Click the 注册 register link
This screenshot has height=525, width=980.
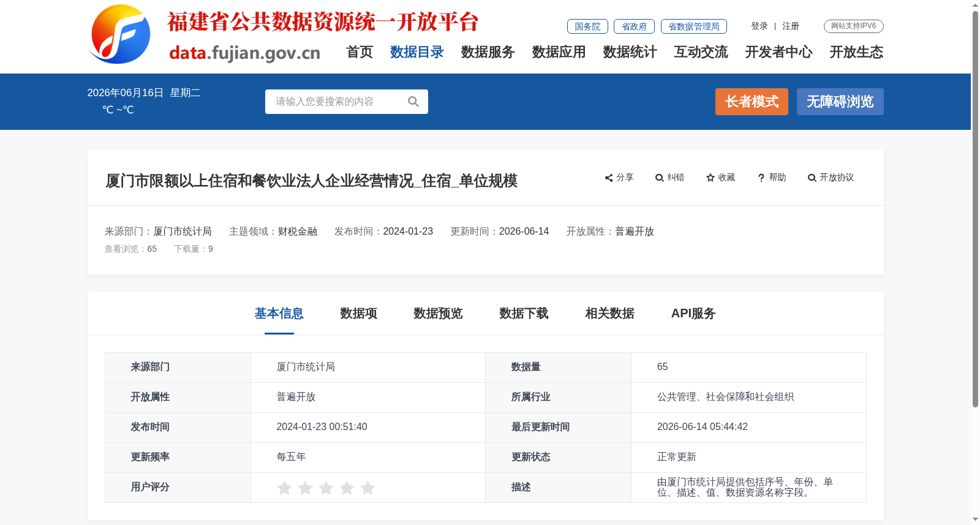click(x=791, y=26)
